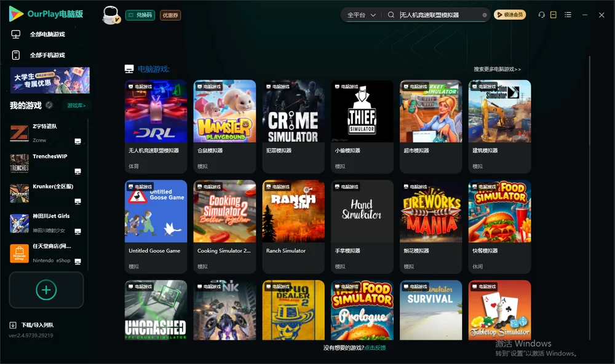Open the Survival simulator beach card

point(430,310)
